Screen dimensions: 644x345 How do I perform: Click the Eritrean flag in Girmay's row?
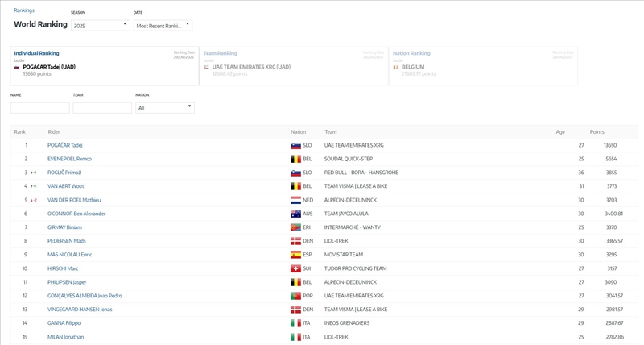[295, 227]
